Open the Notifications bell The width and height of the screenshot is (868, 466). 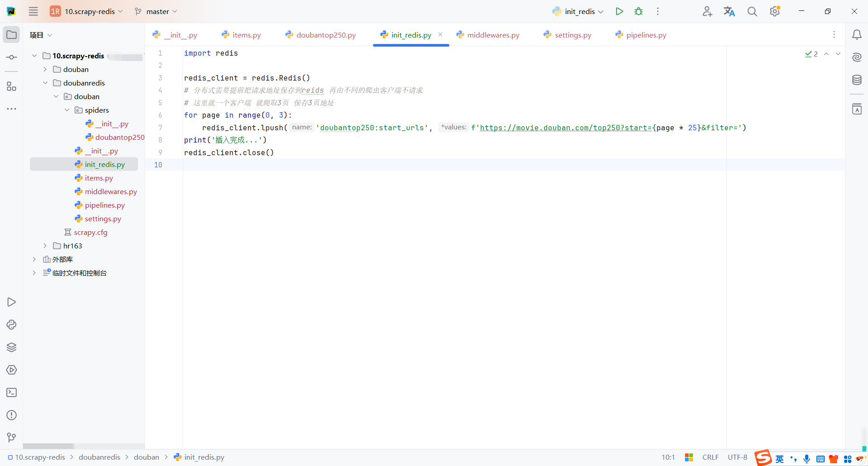[857, 35]
